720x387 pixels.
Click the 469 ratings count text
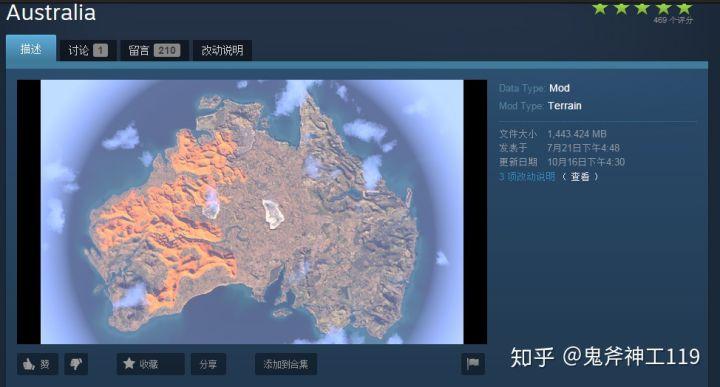pyautogui.click(x=673, y=20)
